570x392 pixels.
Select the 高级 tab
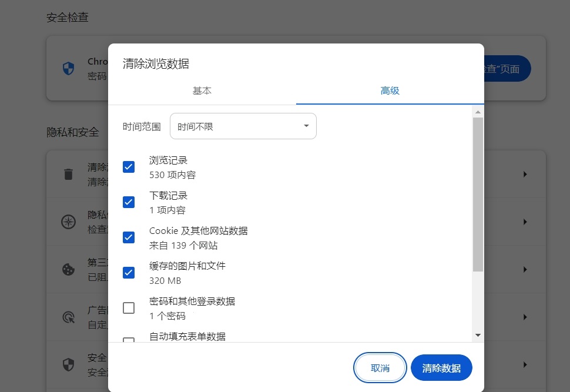(x=389, y=91)
